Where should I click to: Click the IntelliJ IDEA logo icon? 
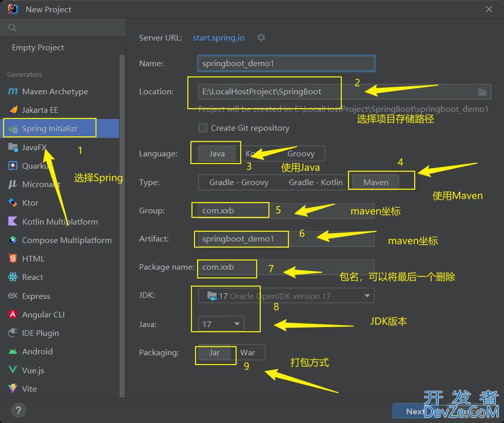pyautogui.click(x=13, y=9)
